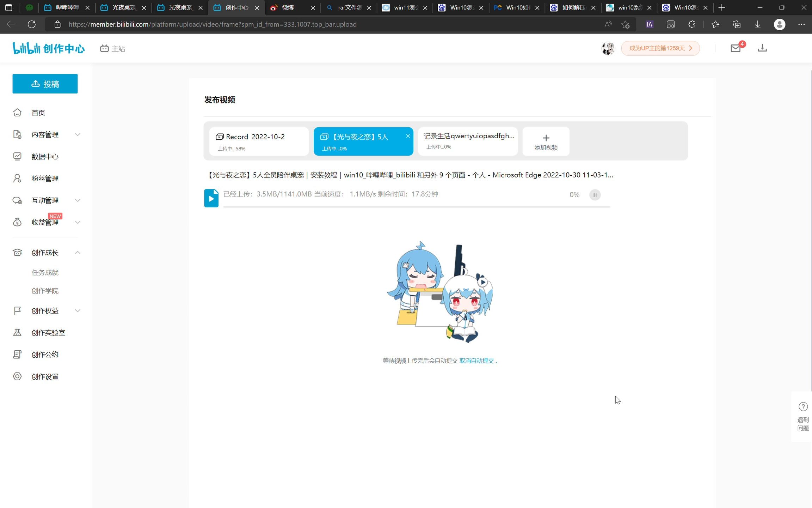
Task: Click the 数据中心 chart icon
Action: tap(17, 156)
